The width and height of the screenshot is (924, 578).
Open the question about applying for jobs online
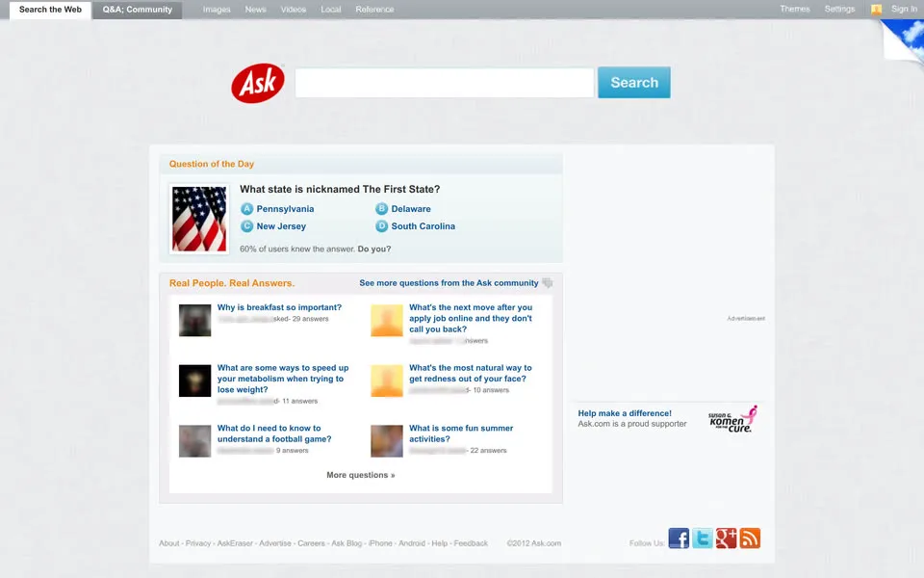pos(471,319)
